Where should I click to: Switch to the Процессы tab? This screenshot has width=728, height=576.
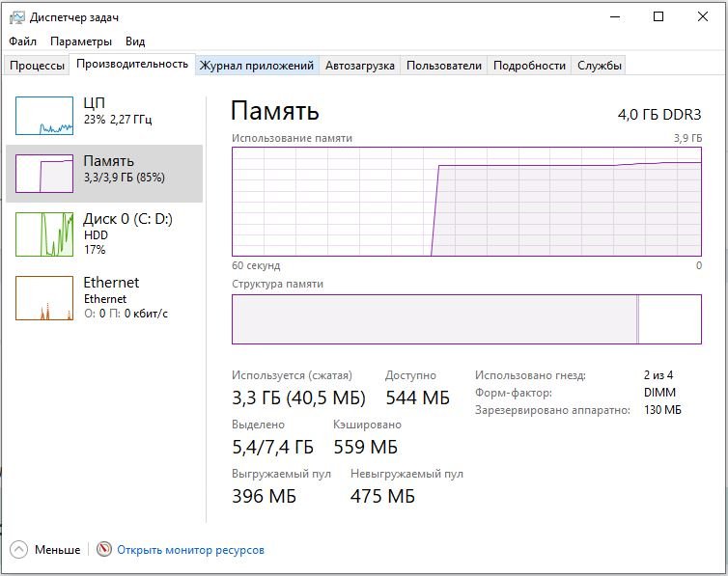coord(38,66)
